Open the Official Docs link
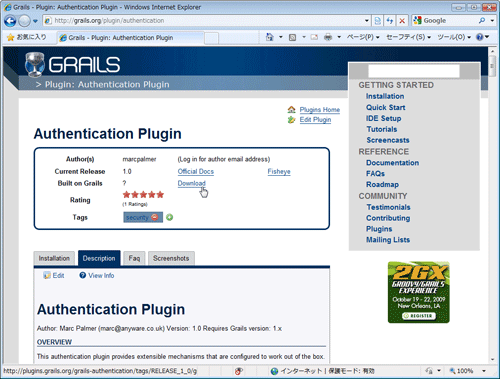 [196, 171]
